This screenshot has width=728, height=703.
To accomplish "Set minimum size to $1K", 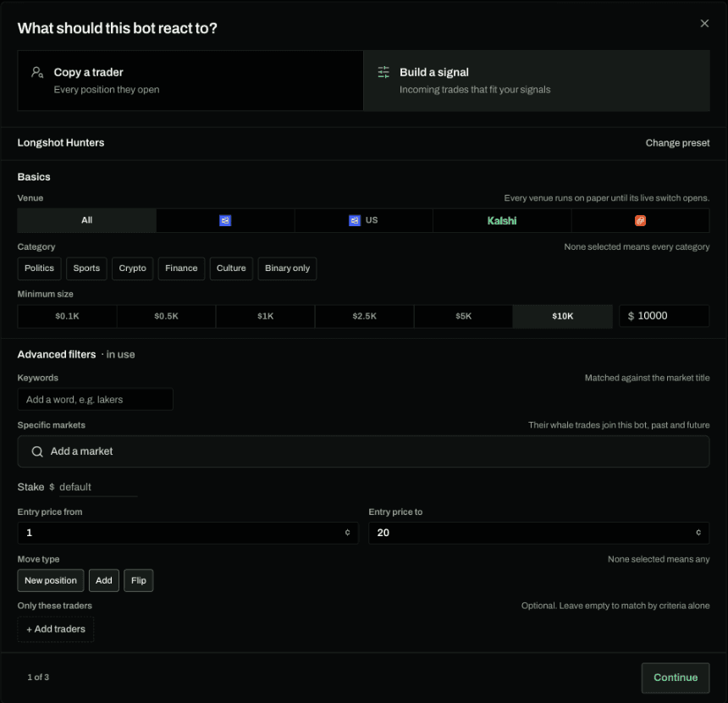I will 266,316.
